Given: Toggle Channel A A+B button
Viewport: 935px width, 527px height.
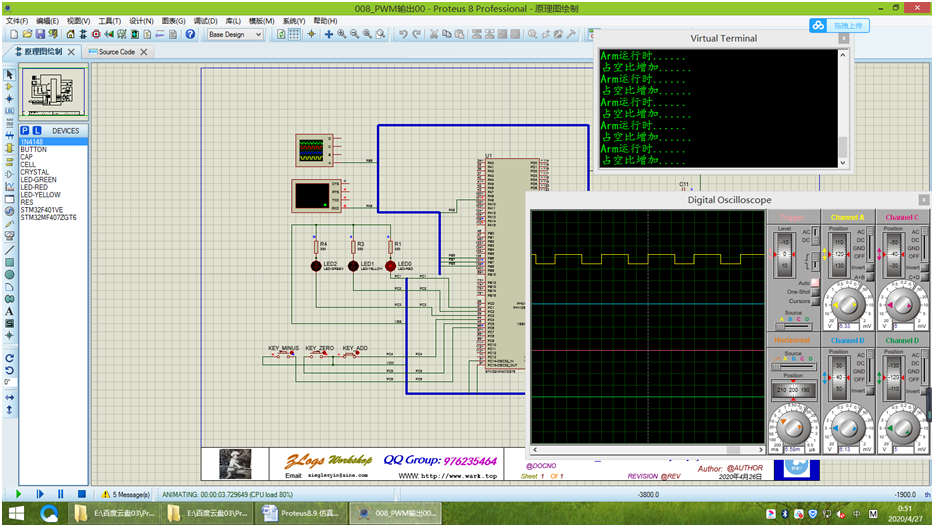Looking at the screenshot, I should 870,277.
